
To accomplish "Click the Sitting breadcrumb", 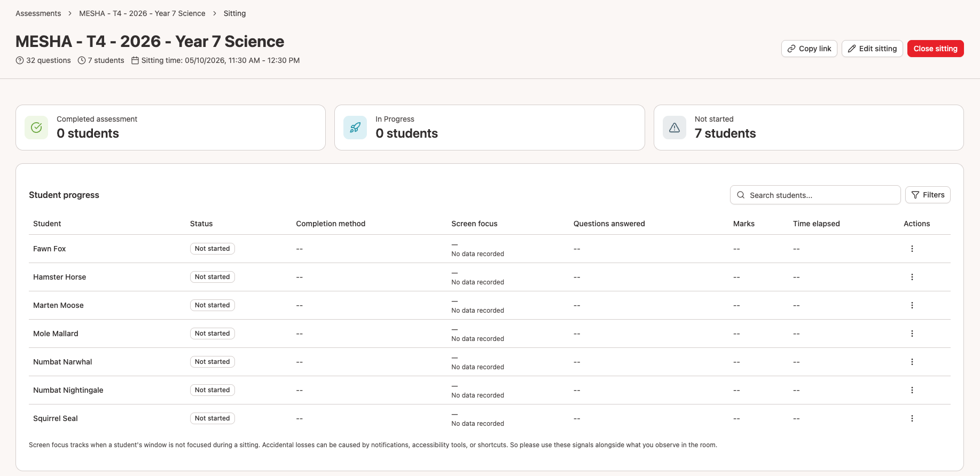I will click(234, 13).
